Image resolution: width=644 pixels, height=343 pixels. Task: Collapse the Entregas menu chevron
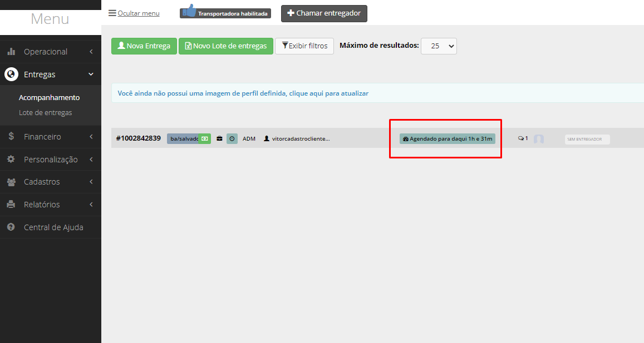coord(91,74)
